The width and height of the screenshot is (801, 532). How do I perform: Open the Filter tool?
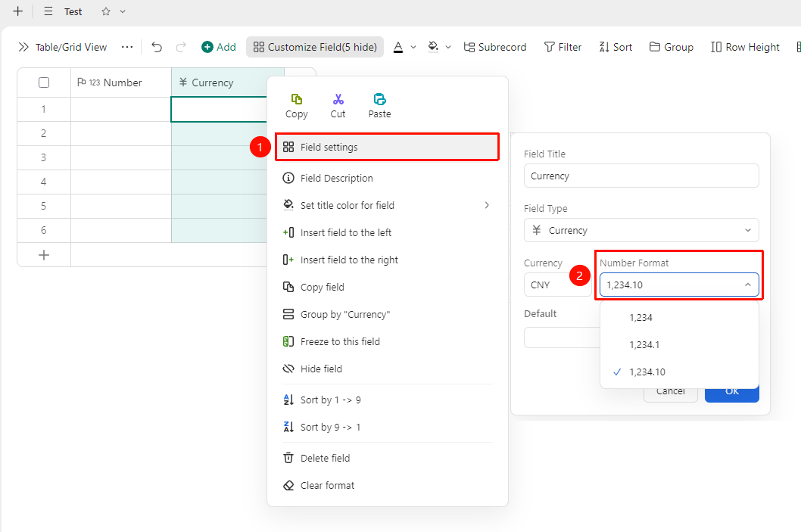pyautogui.click(x=563, y=47)
